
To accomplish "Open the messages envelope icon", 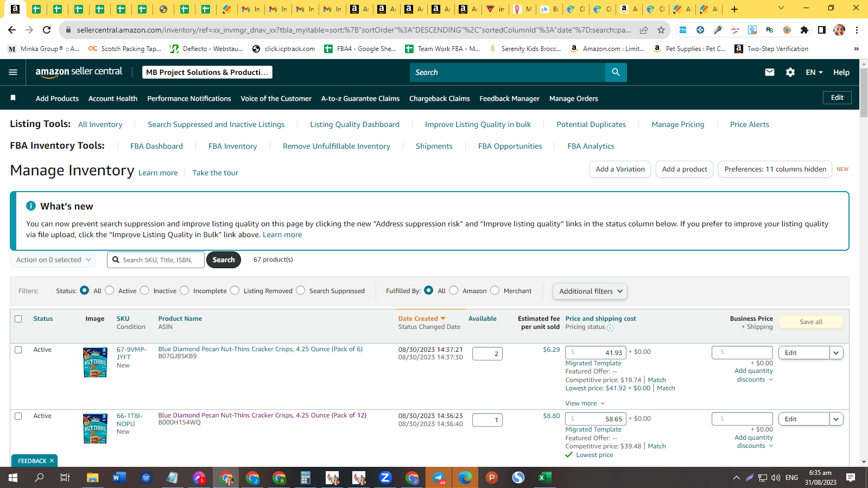I will [x=770, y=72].
